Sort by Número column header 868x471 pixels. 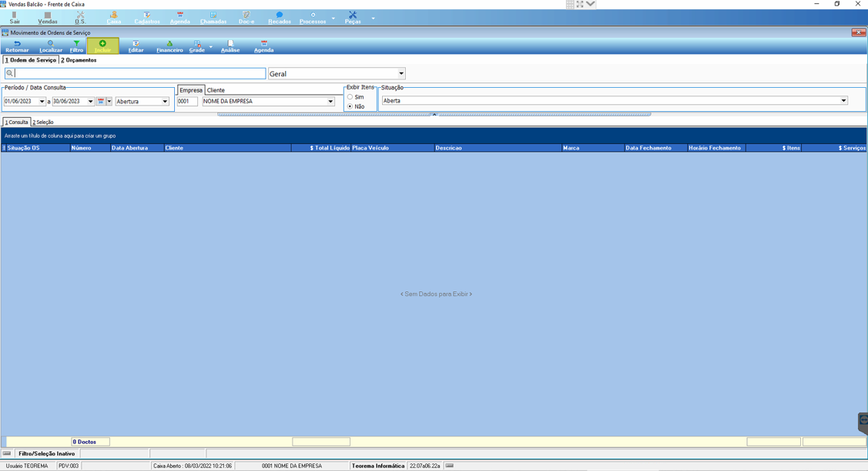coord(89,148)
